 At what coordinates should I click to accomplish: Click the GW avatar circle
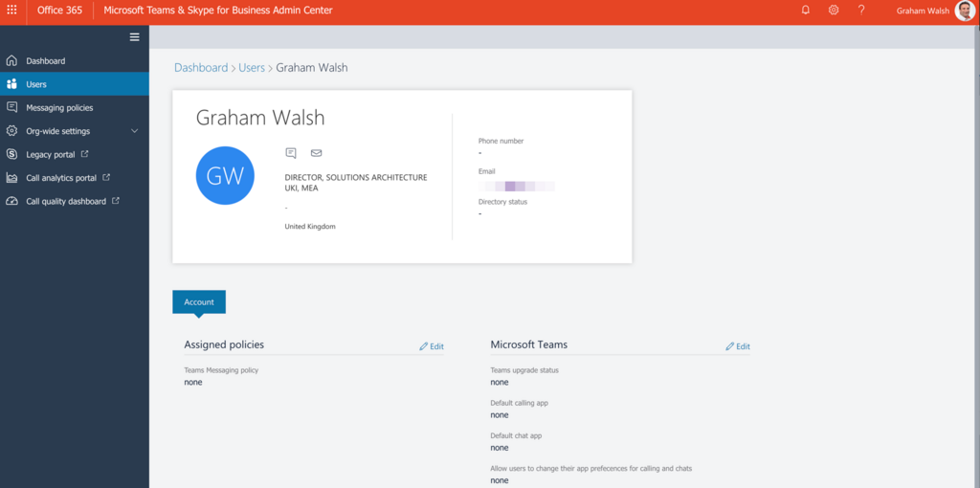coord(225,175)
